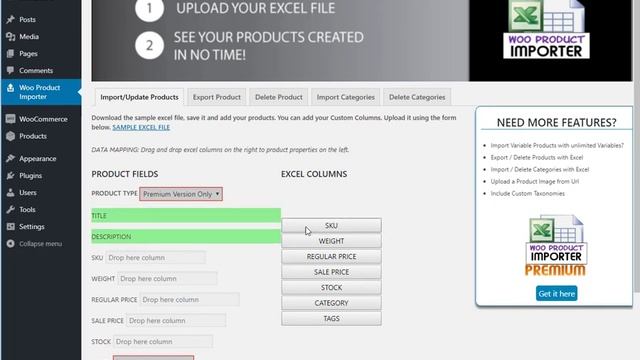Screen dimensions: 640x360
Task: Click the TAGS Excel column button
Action: (331, 319)
